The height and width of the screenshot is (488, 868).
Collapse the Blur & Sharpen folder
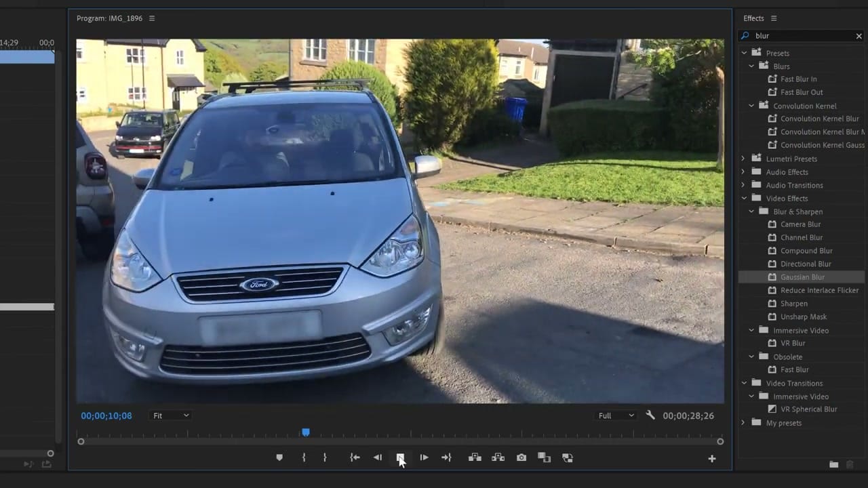tap(751, 211)
